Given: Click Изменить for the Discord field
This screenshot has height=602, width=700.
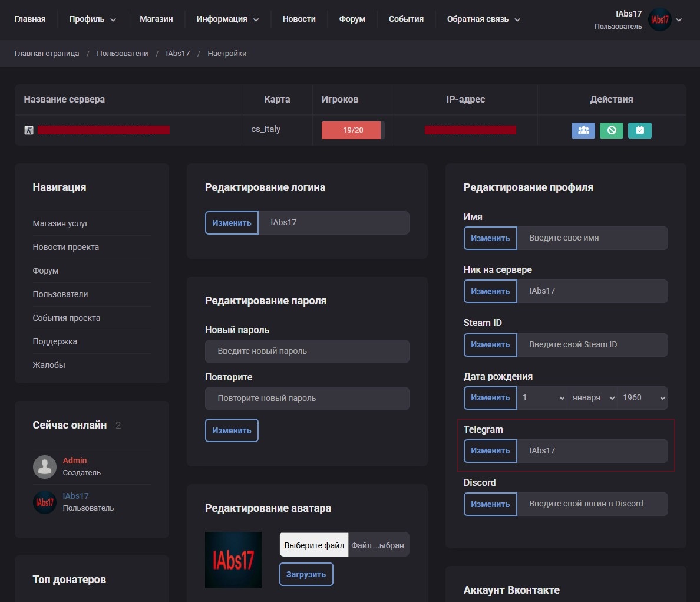Looking at the screenshot, I should 490,504.
